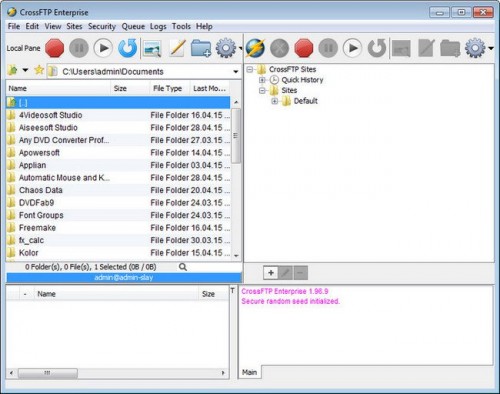Expand the Quick History tree node

tap(262, 80)
